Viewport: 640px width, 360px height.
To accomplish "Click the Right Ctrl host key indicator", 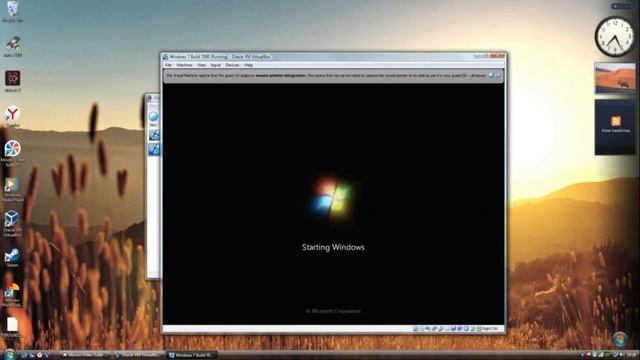I will pos(490,329).
